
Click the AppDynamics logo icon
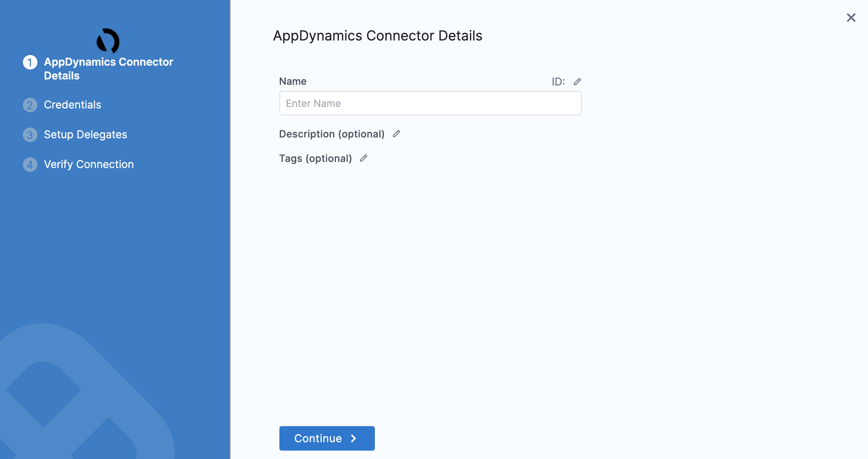108,41
